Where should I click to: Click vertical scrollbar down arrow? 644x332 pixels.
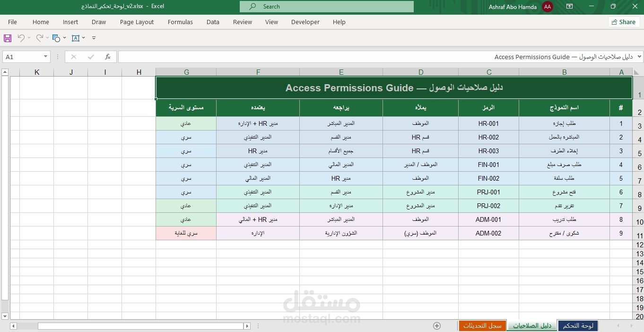pyautogui.click(x=5, y=316)
